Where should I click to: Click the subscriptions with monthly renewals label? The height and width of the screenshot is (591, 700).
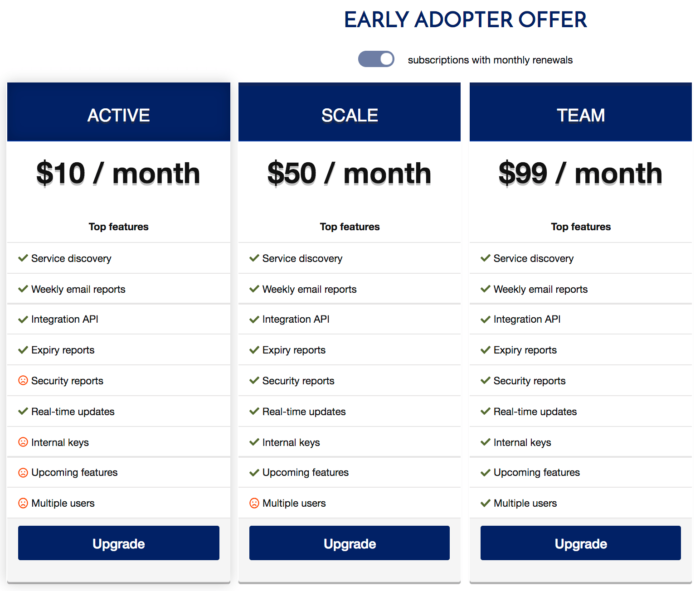pyautogui.click(x=490, y=60)
